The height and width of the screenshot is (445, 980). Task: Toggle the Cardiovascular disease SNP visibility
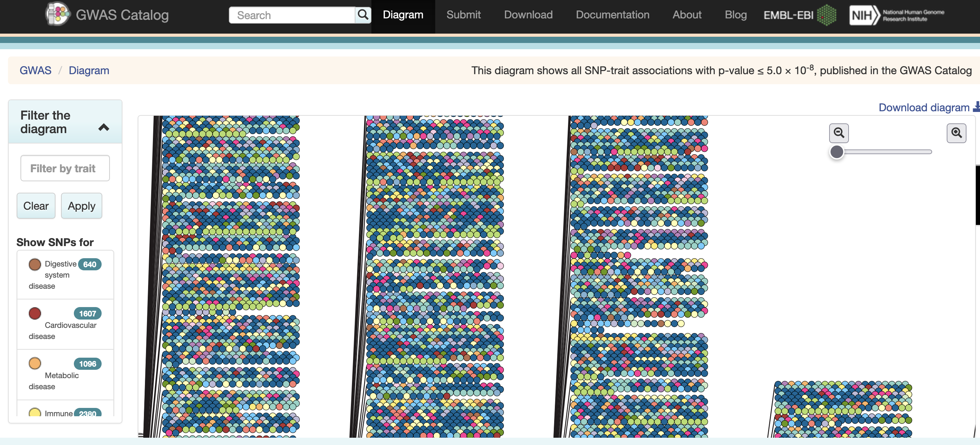(x=35, y=313)
